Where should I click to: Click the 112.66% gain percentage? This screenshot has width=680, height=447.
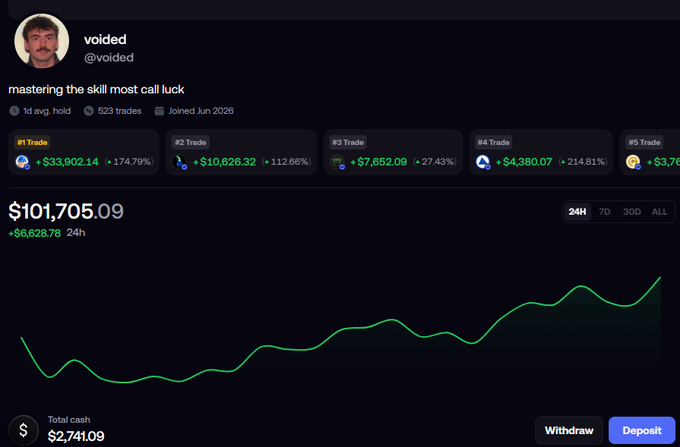click(287, 162)
